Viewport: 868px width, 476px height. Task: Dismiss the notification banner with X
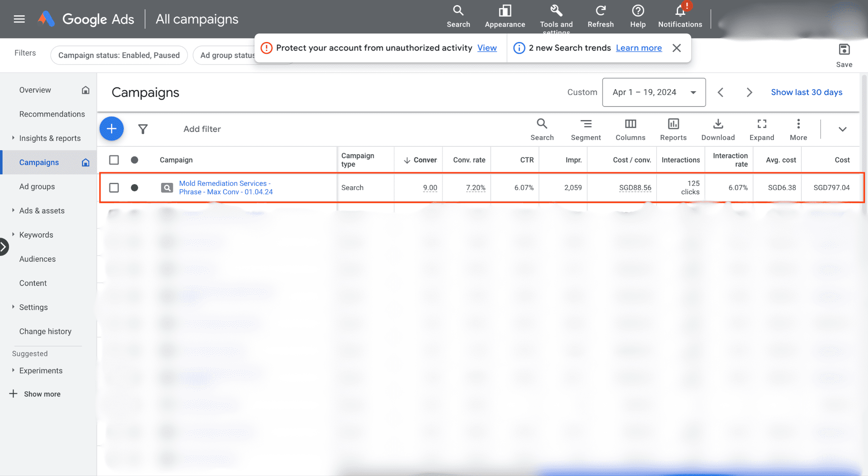pyautogui.click(x=676, y=48)
